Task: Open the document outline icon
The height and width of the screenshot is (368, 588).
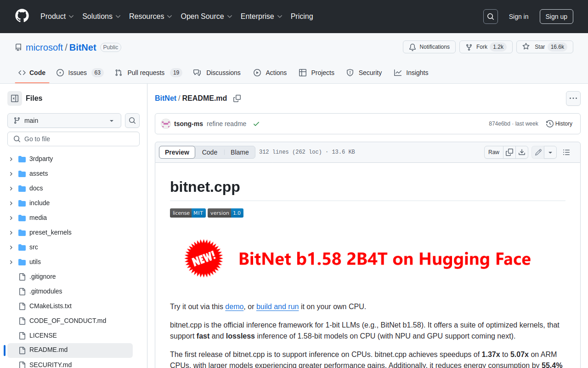Action: click(566, 152)
